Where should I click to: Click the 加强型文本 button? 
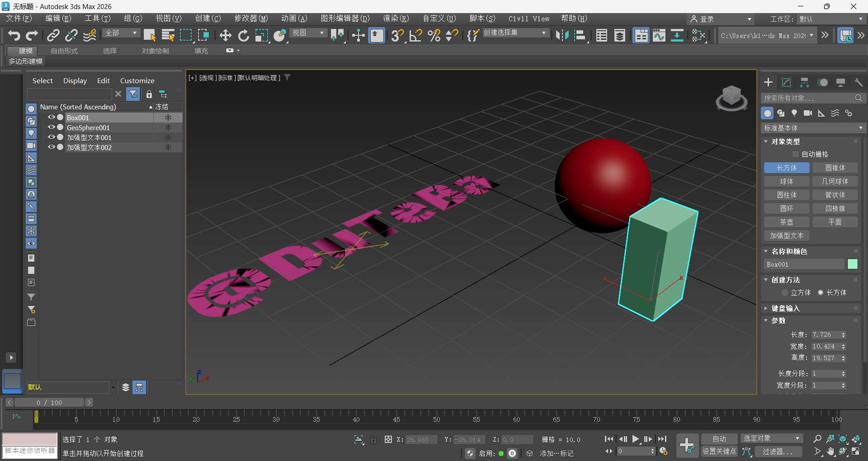pos(787,235)
